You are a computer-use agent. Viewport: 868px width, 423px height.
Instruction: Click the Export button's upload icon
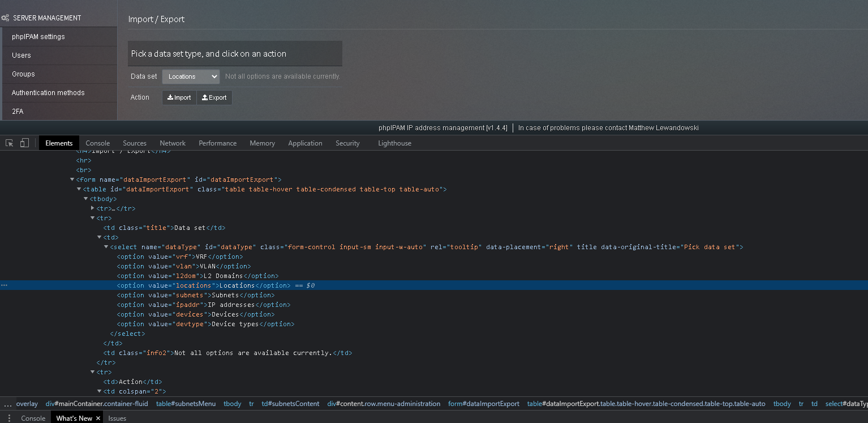205,97
